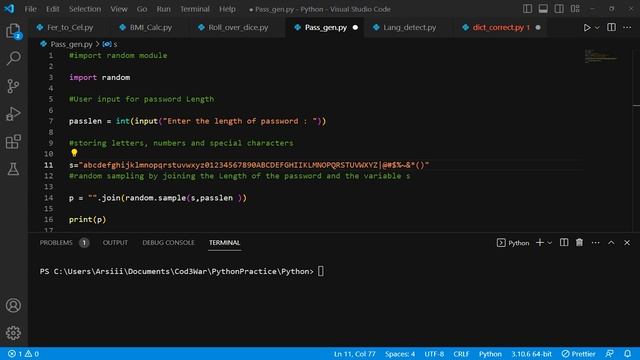Open the terminal launch profile dropdown

[550, 243]
